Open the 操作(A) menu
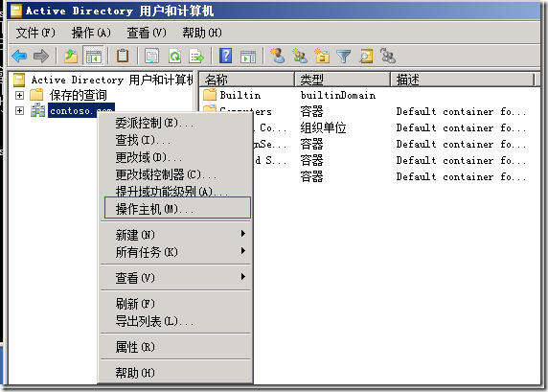The height and width of the screenshot is (392, 548). point(91,33)
